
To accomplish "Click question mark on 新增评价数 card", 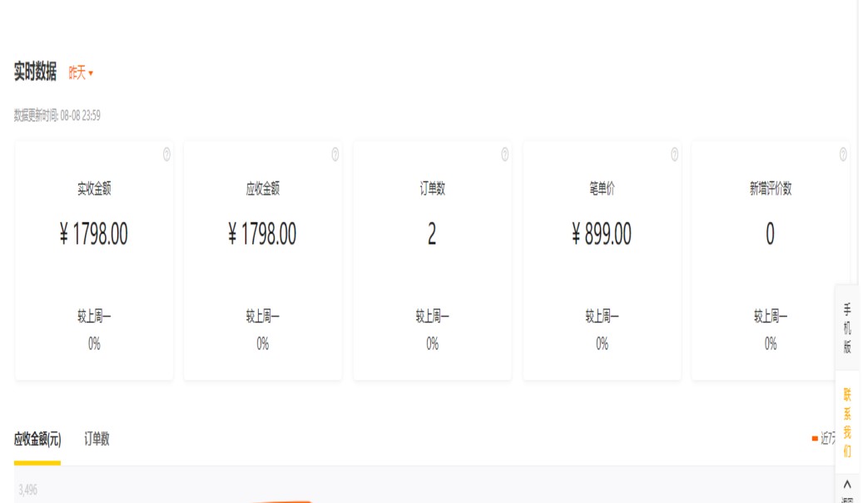I will 843,154.
